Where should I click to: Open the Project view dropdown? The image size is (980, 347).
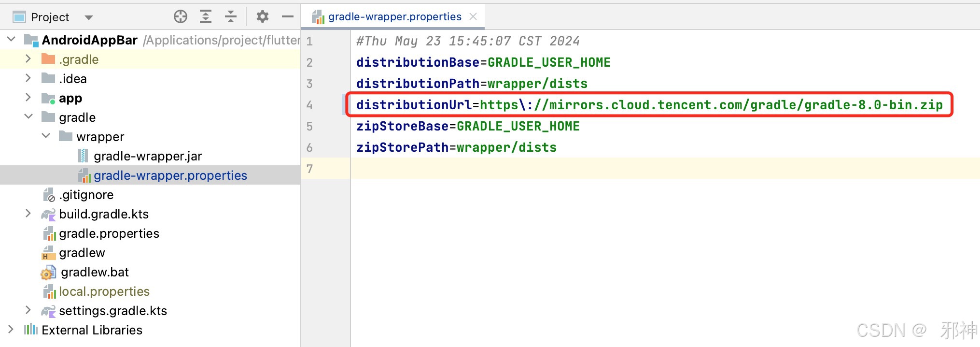pos(88,17)
